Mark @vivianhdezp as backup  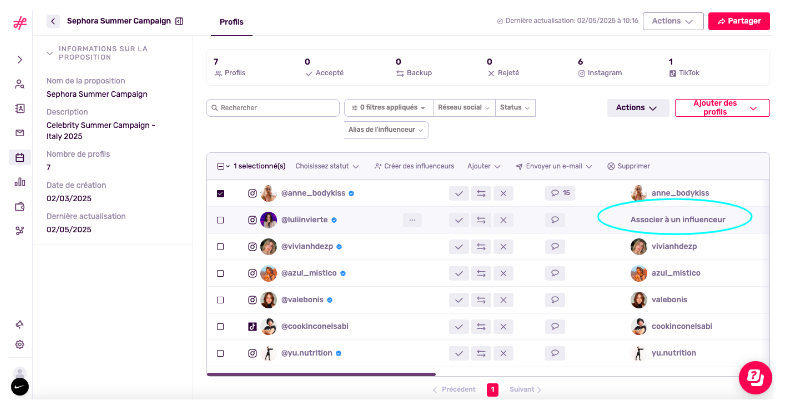481,247
